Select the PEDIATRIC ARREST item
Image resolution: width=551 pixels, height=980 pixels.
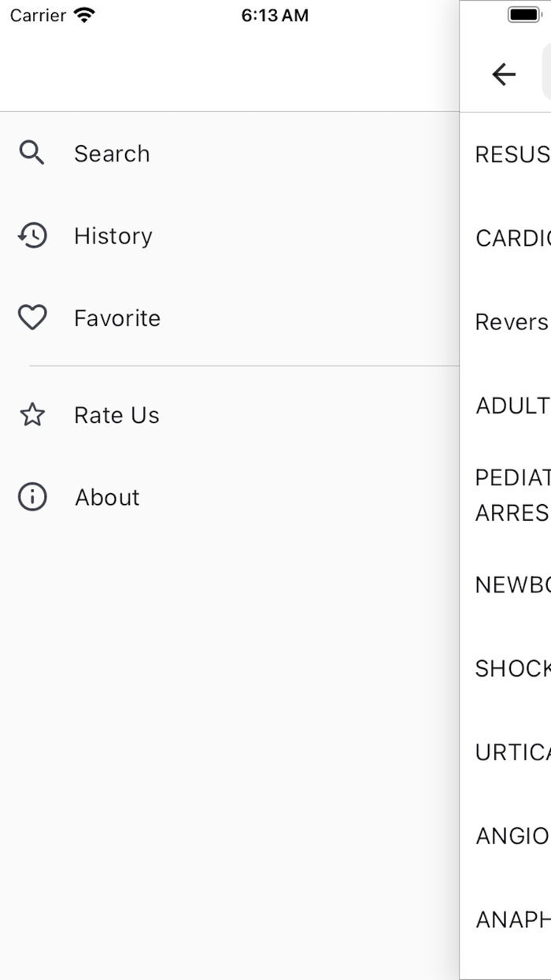[512, 495]
